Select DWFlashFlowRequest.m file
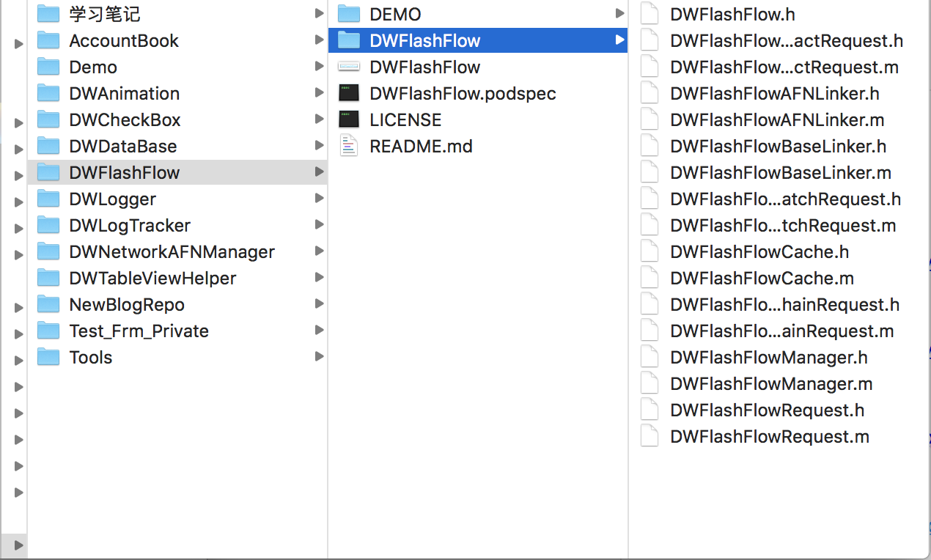 click(770, 436)
